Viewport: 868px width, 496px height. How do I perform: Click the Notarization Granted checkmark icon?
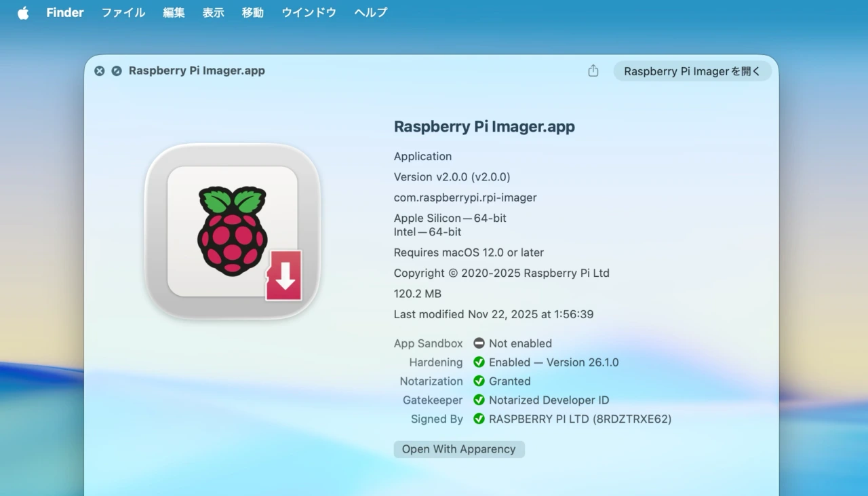pos(479,381)
